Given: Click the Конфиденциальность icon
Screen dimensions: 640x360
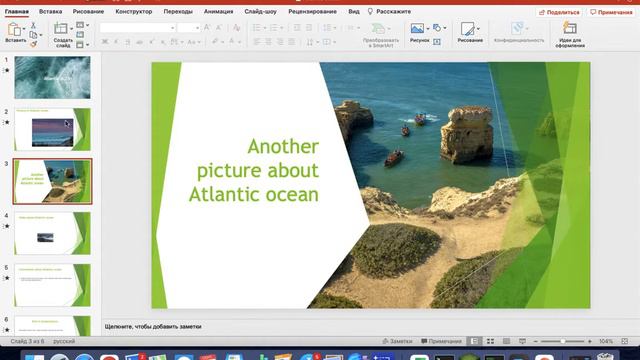Looking at the screenshot, I should (x=518, y=29).
